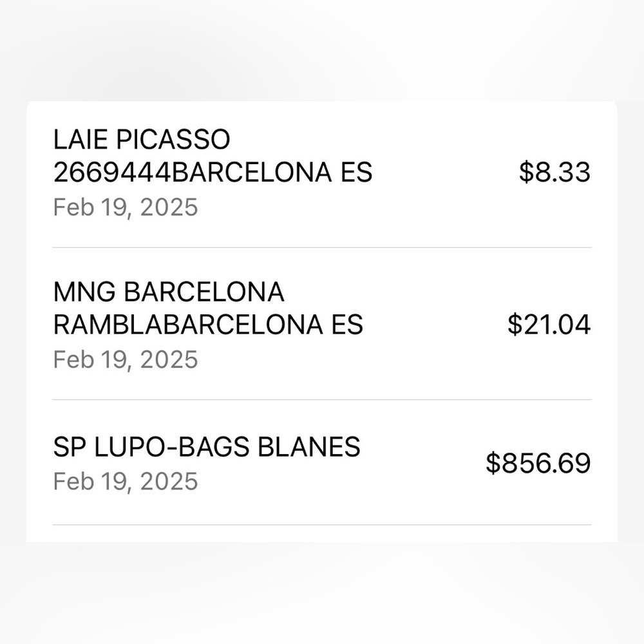Click the divider below the MNG BARCELONA entry
644x644 pixels.
pyautogui.click(x=322, y=400)
